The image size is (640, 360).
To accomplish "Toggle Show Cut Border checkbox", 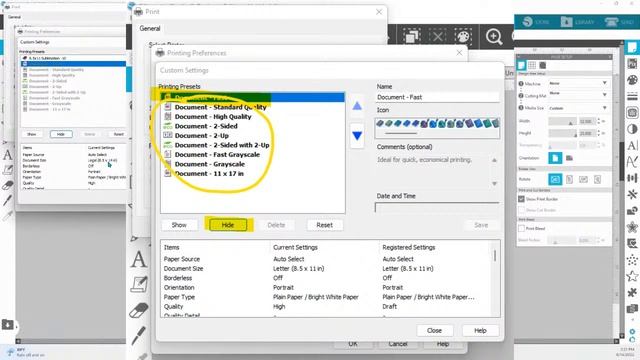I will point(521,210).
